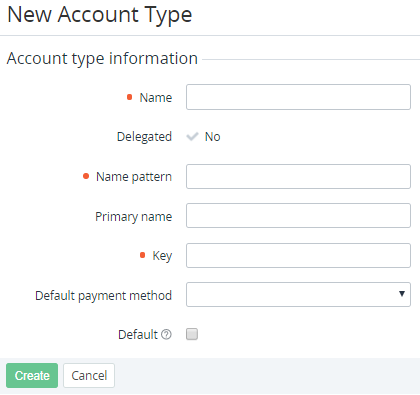The width and height of the screenshot is (420, 395).
Task: Focus the Name text field
Action: click(x=298, y=97)
